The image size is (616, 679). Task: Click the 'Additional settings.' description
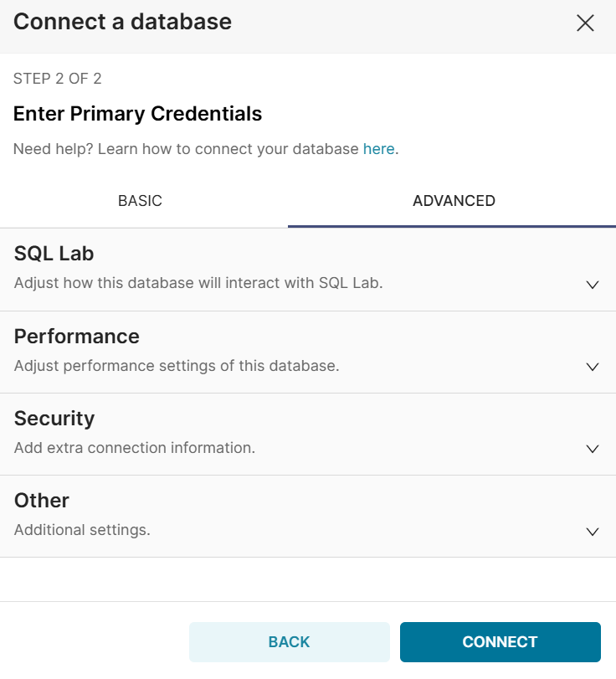pyautogui.click(x=82, y=530)
